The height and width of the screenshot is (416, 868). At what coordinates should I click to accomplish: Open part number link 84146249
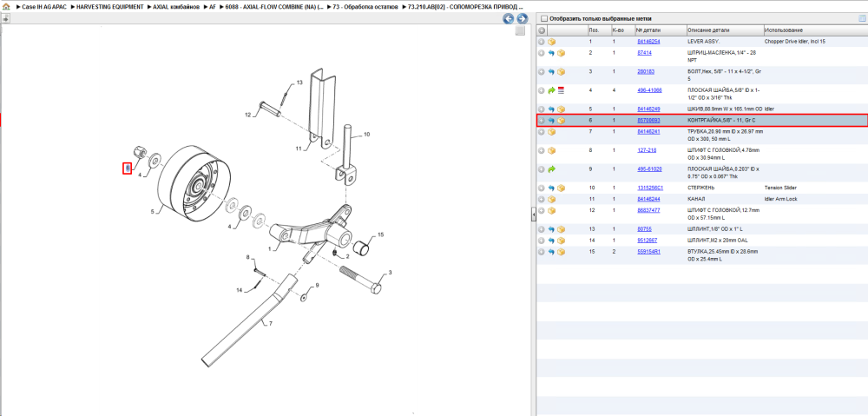[x=648, y=109]
